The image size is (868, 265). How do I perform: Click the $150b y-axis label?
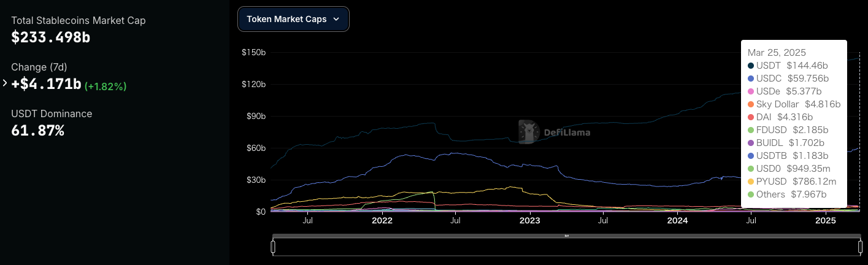point(254,53)
